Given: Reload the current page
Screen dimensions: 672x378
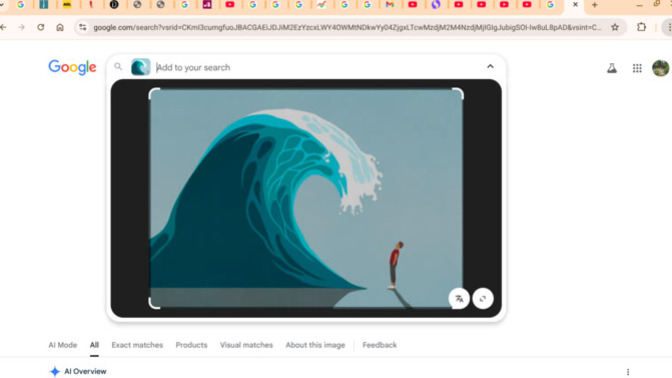Looking at the screenshot, I should click(x=41, y=27).
